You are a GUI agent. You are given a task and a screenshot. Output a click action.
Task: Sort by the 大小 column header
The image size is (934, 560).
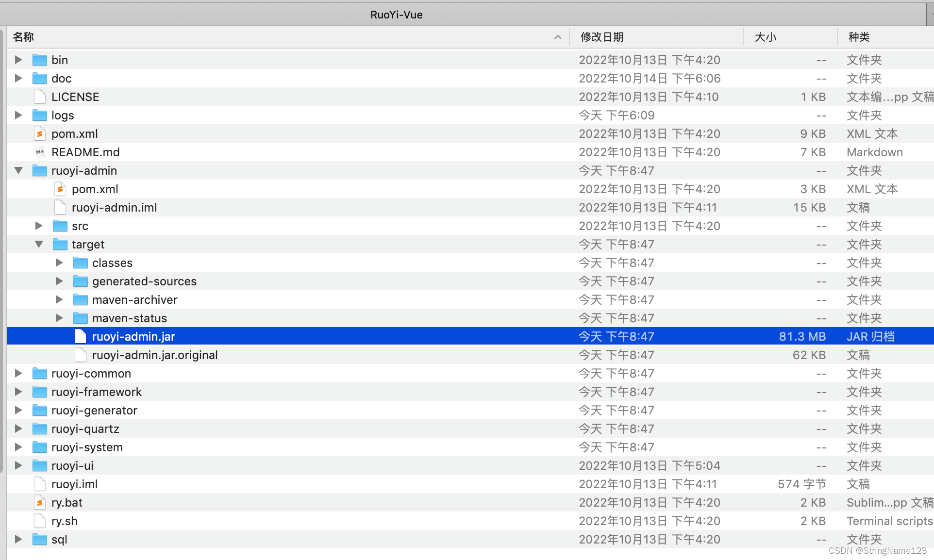(765, 37)
